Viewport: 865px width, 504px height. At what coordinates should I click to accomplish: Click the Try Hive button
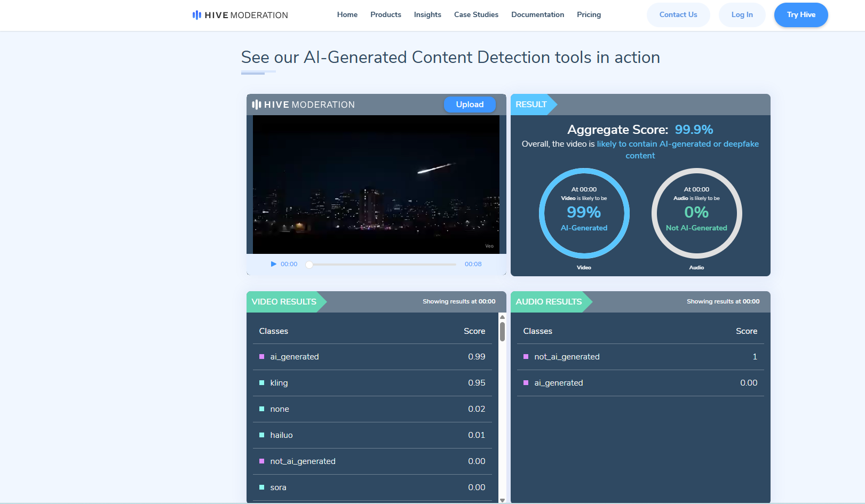pyautogui.click(x=800, y=15)
